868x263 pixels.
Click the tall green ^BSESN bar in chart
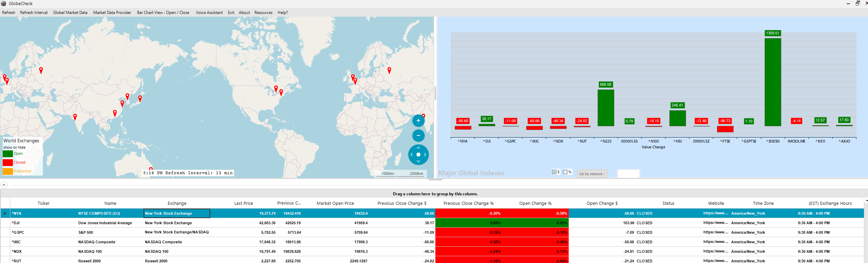pyautogui.click(x=772, y=82)
